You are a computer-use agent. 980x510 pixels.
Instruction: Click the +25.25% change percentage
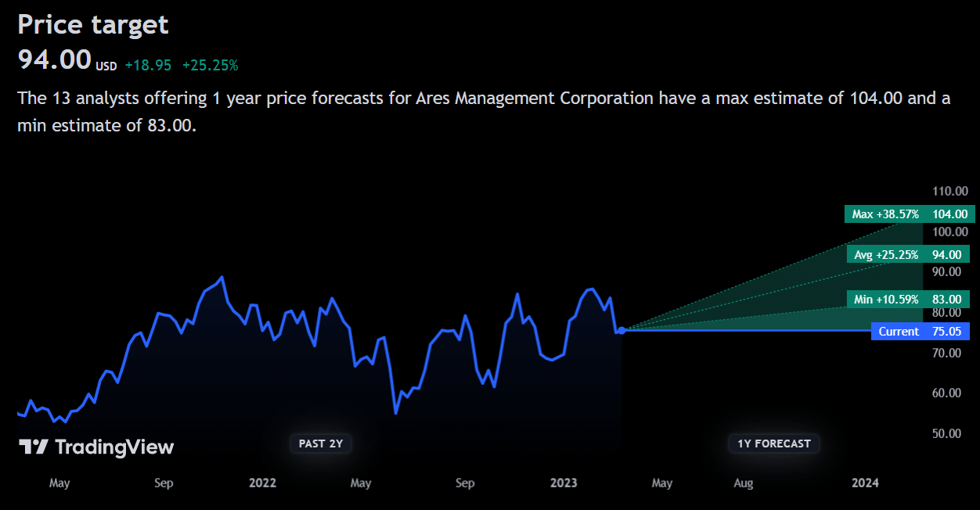(210, 66)
